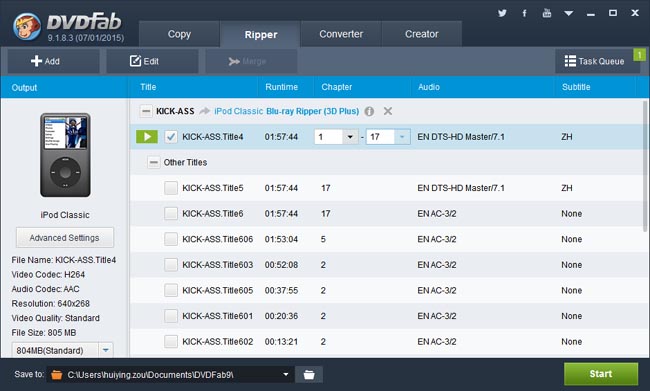Switch to the Copy tab
This screenshot has height=391, width=650.
(x=179, y=34)
